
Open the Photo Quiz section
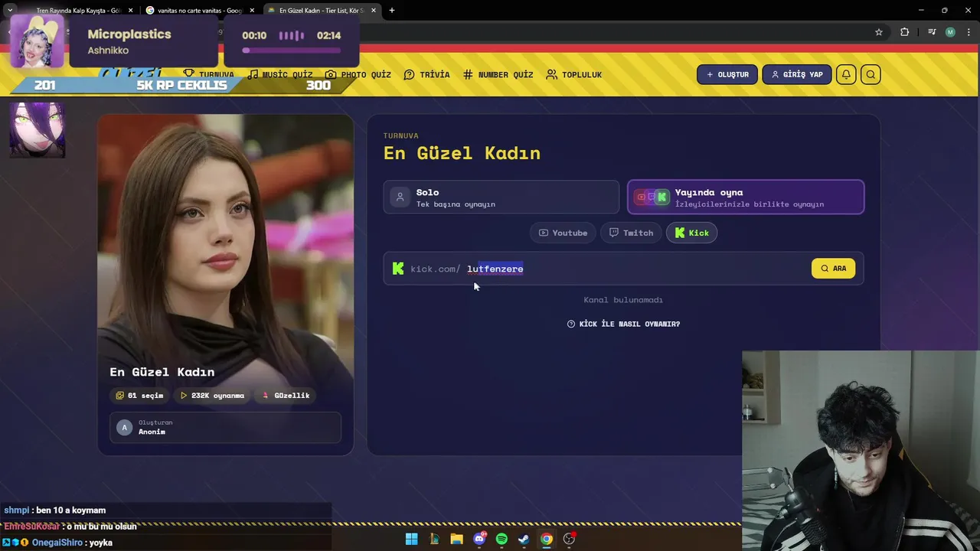point(358,74)
